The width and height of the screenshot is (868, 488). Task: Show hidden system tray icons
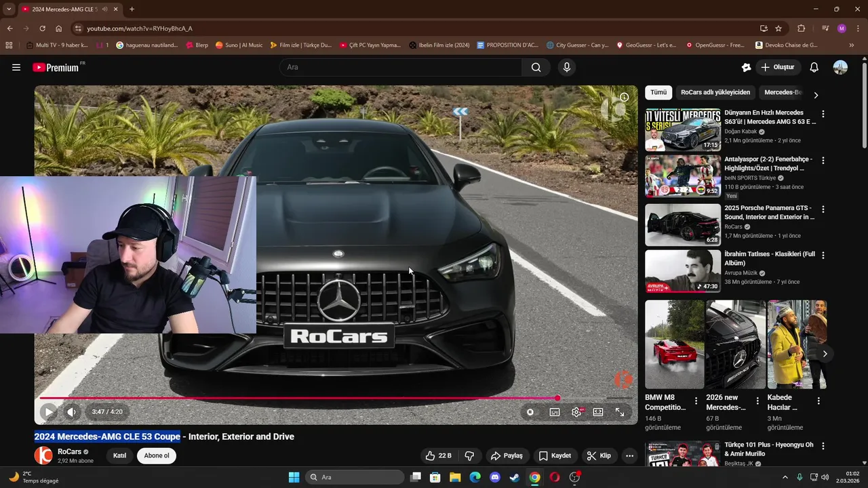coord(785,477)
